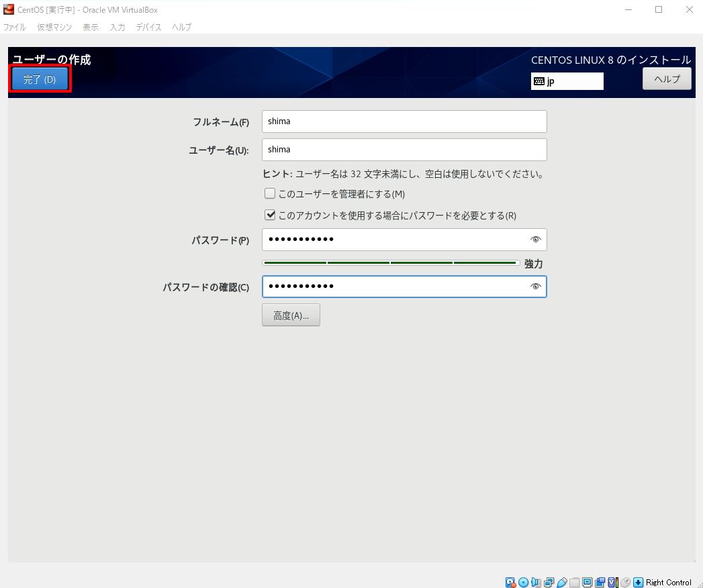Click the password strength bar
This screenshot has height=588, width=703.
[x=391, y=262]
